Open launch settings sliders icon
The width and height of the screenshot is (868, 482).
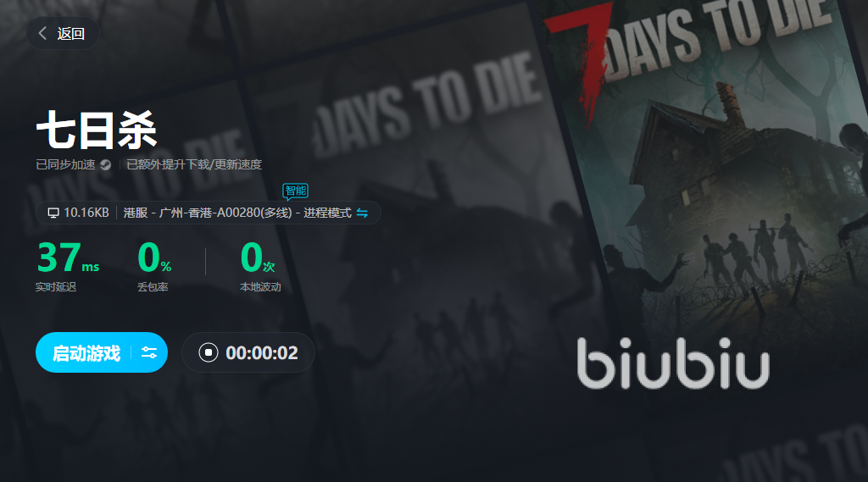149,352
